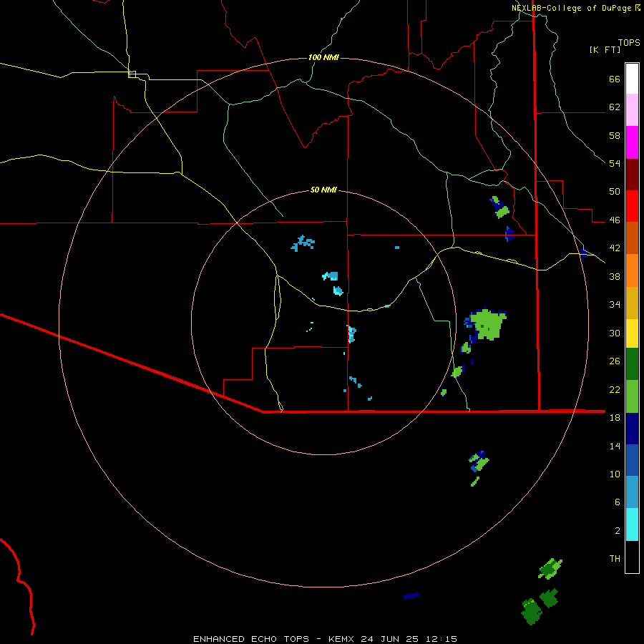Click the black TH legend swatch

point(632,557)
